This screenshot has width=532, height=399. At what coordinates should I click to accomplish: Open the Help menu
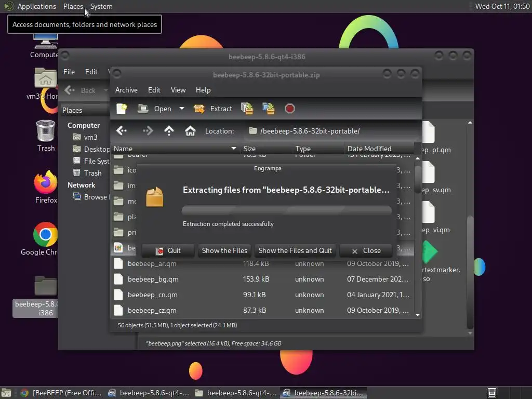[x=203, y=90]
